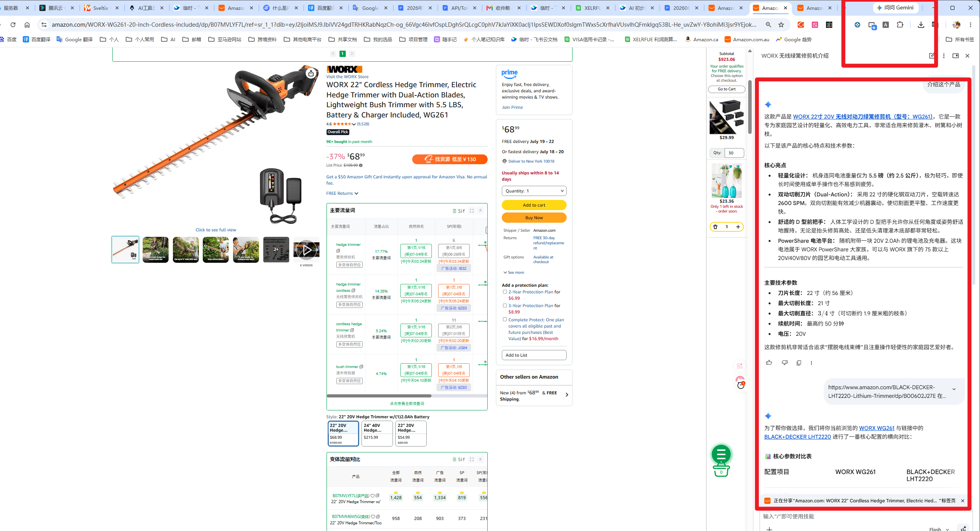Screen dimensions: 980x531
Task: Switch to the 腾讯云 tab
Action: (x=57, y=8)
